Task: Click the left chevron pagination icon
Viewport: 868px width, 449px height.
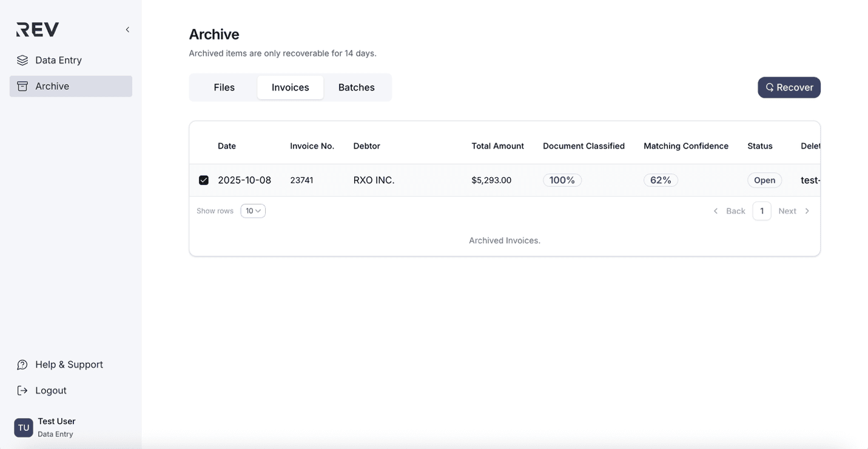Action: 716,211
